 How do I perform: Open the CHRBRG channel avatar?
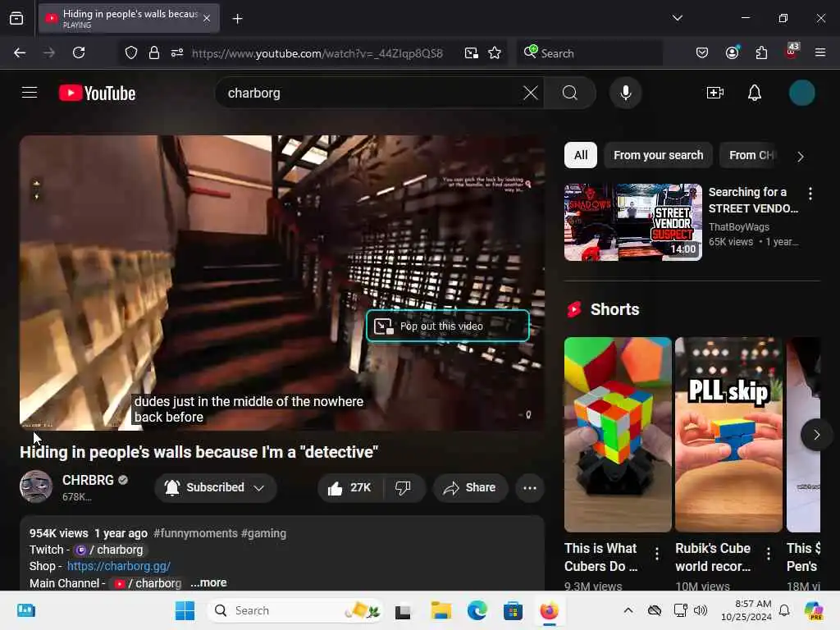coord(36,486)
